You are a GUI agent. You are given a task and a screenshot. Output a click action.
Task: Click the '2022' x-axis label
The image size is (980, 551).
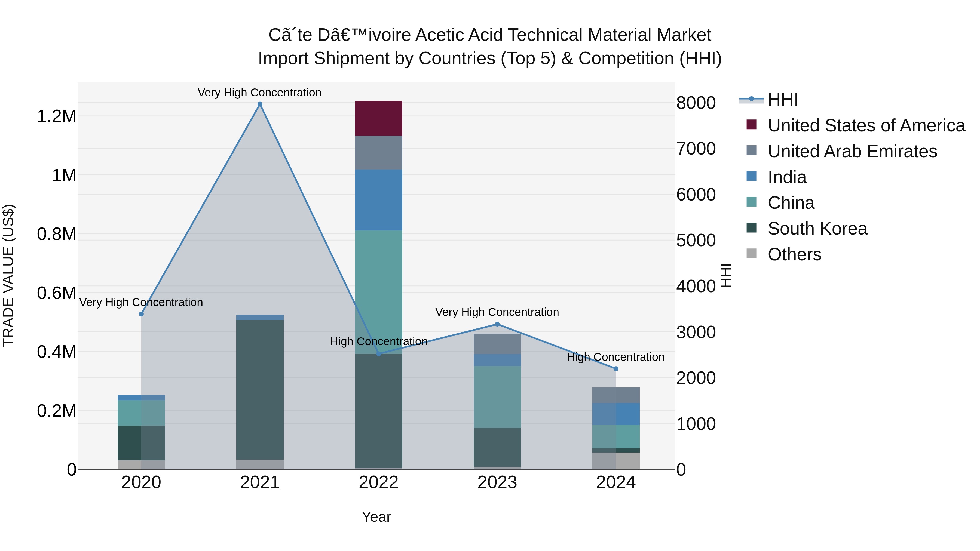379,482
